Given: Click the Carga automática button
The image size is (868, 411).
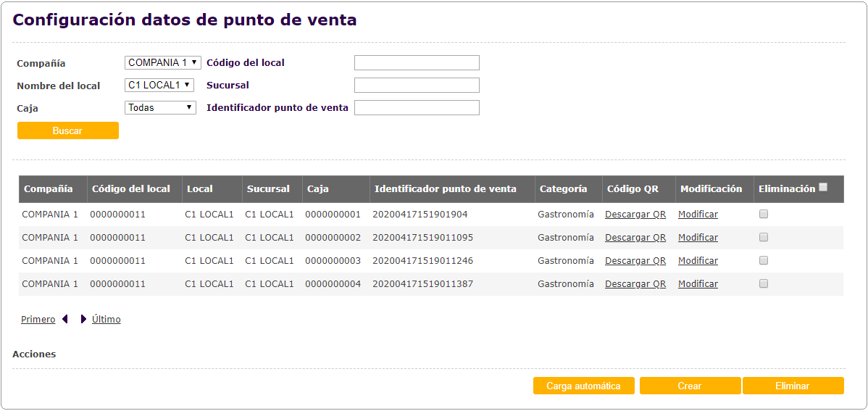Looking at the screenshot, I should click(583, 386).
